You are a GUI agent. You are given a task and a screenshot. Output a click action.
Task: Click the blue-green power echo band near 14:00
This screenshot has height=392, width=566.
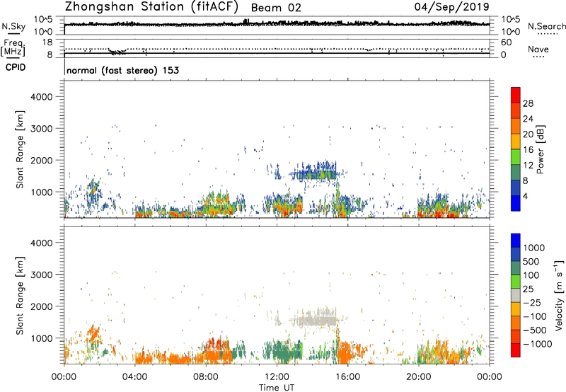313,173
